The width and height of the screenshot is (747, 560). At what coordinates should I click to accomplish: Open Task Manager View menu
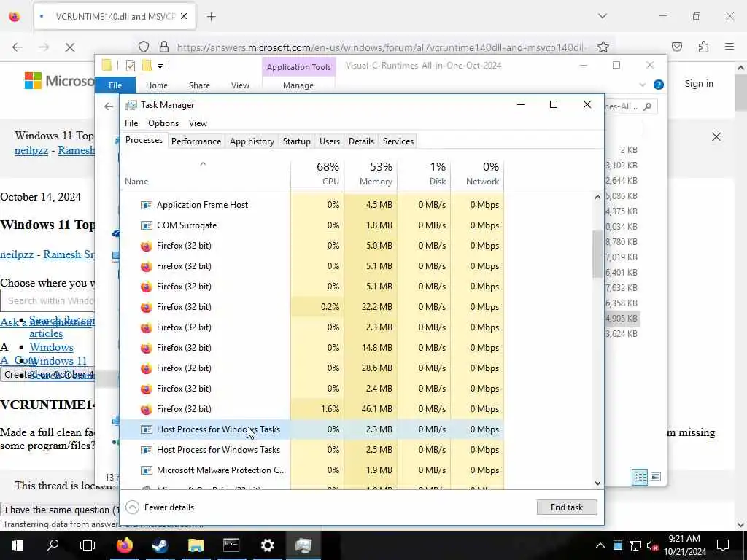[198, 123]
